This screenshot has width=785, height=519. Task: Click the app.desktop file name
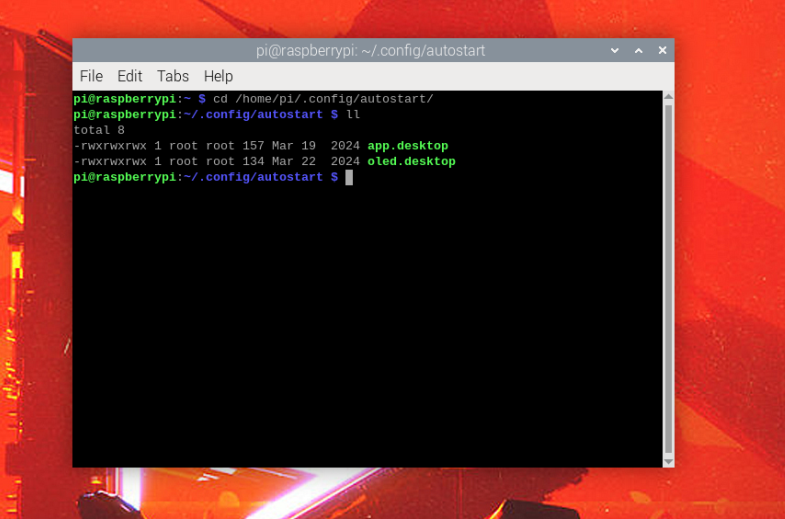tap(408, 146)
